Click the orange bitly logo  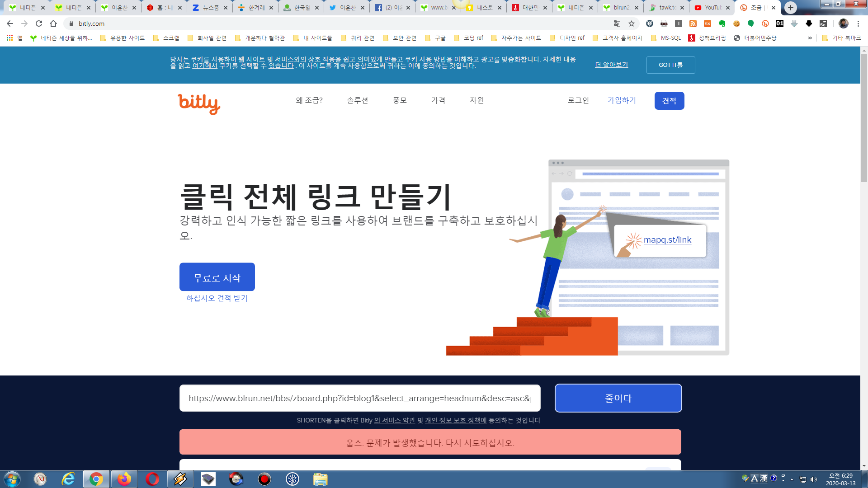click(x=199, y=104)
